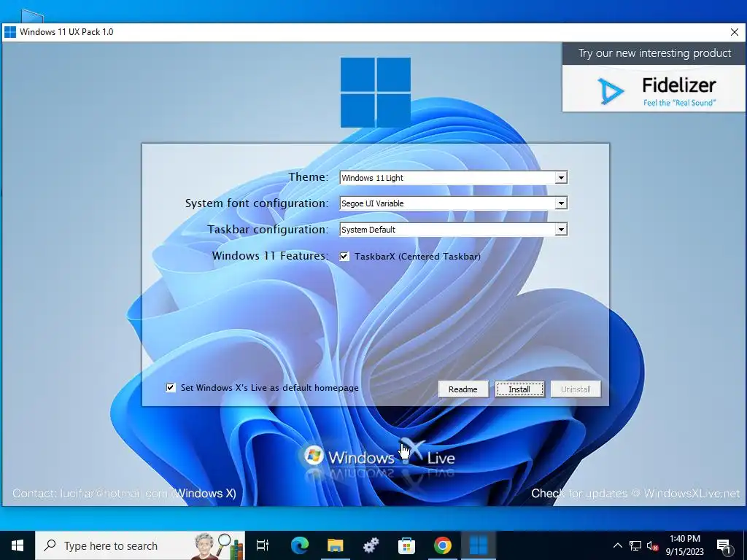Open Microsoft Store from taskbar
747x560 pixels.
407,545
